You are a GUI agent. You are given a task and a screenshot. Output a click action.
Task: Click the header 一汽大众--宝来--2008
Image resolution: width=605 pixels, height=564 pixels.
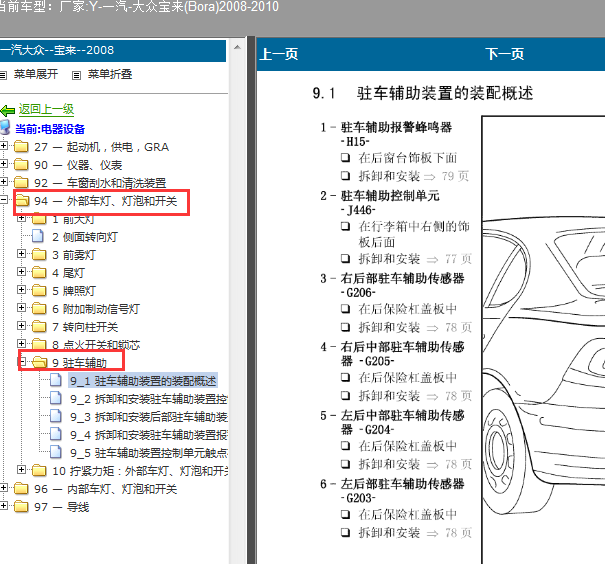click(x=57, y=50)
